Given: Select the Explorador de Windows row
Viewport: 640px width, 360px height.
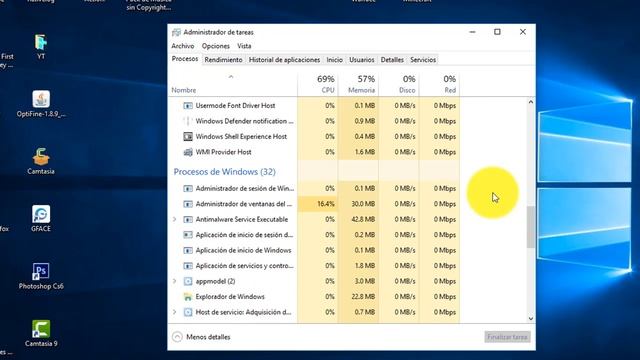Looking at the screenshot, I should [314, 297].
